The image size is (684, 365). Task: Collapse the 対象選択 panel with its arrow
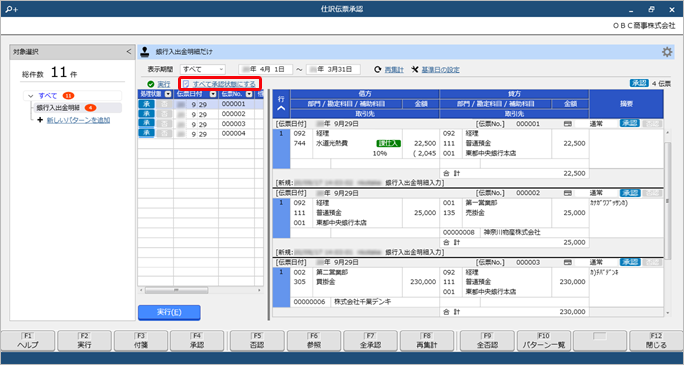[x=129, y=52]
